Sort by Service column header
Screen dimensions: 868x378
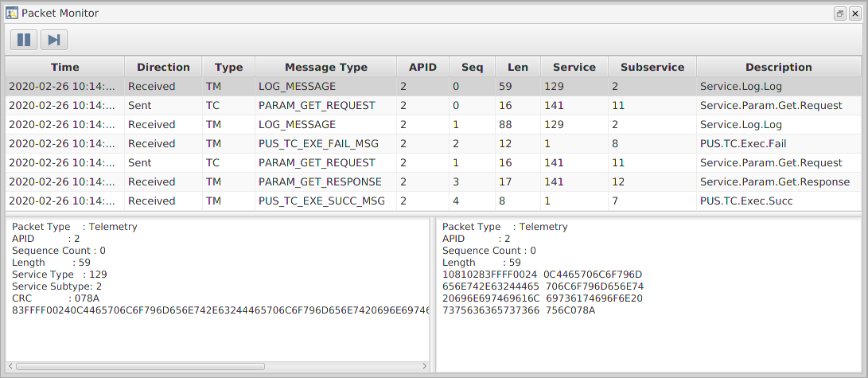tap(574, 67)
